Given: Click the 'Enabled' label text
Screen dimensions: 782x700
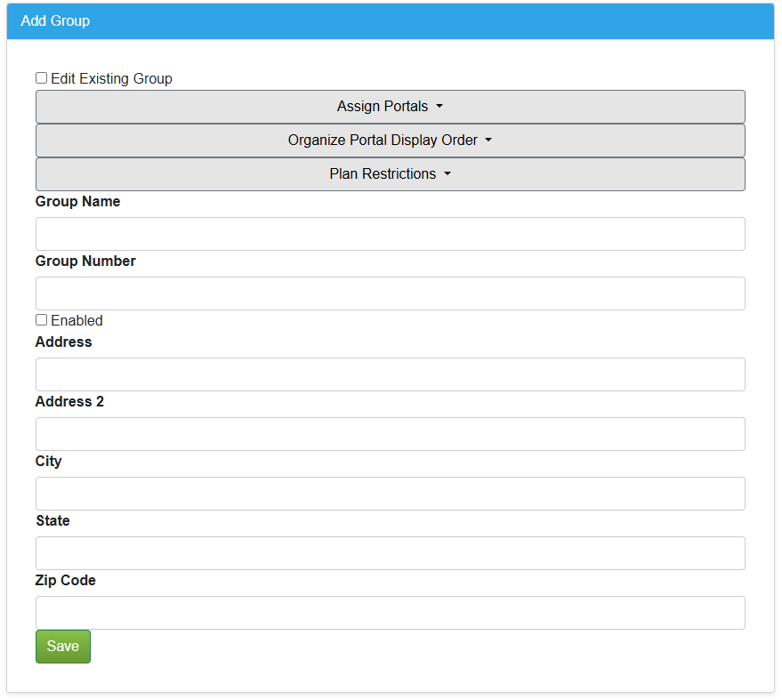Looking at the screenshot, I should [x=77, y=320].
